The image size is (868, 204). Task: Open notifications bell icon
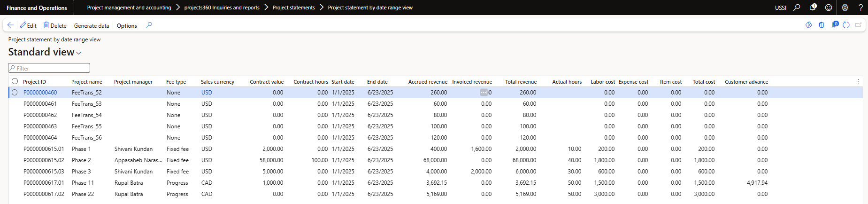[813, 8]
